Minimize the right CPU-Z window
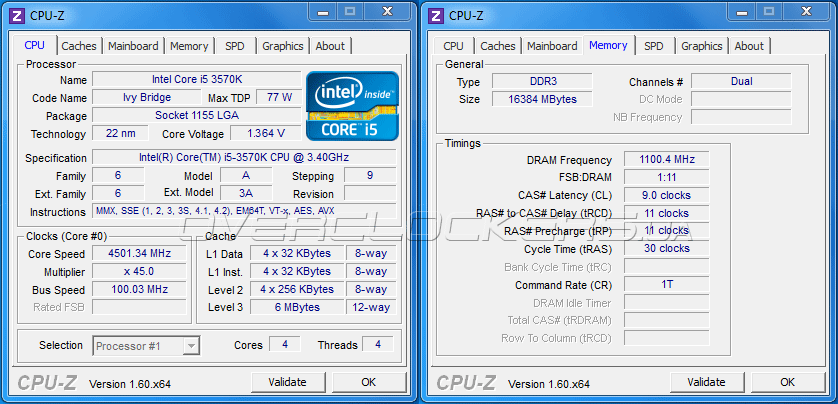 coord(741,11)
